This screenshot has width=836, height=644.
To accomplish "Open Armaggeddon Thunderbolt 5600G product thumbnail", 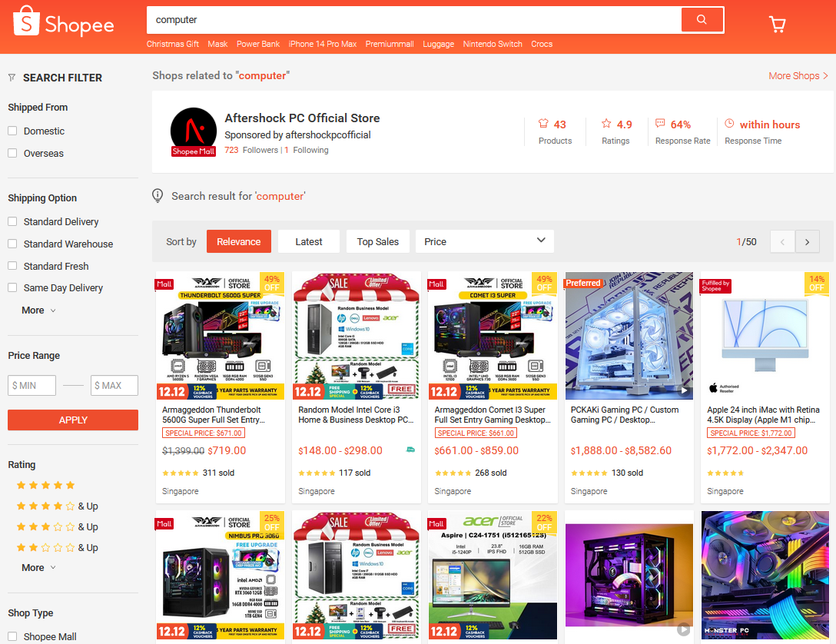I will click(221, 335).
